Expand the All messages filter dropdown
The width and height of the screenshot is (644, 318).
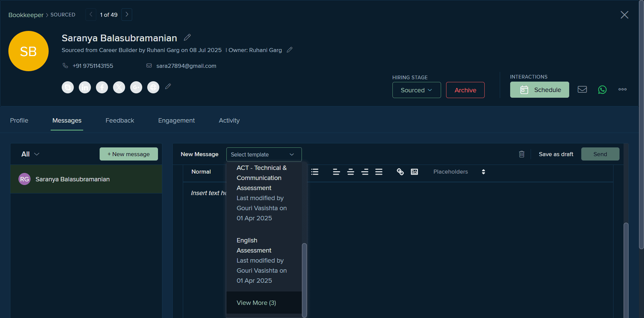[x=30, y=154]
